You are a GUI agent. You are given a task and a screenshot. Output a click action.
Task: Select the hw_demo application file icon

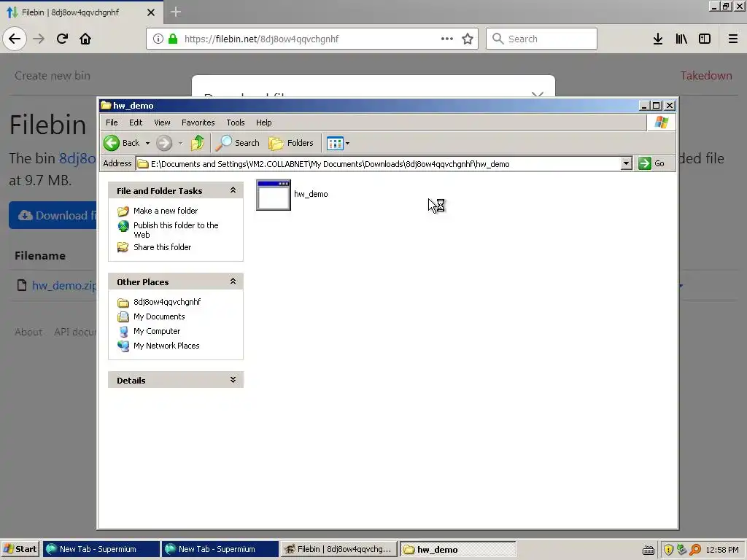274,195
